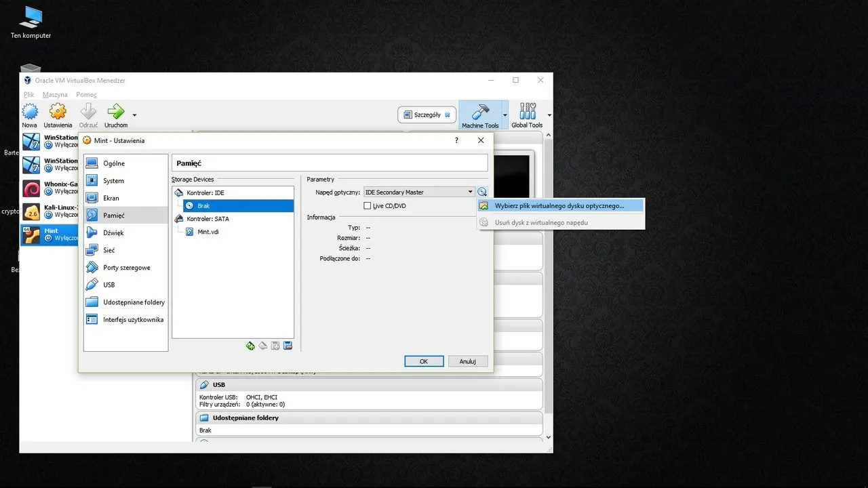
Task: Select Pamięć settings category
Action: (x=125, y=216)
